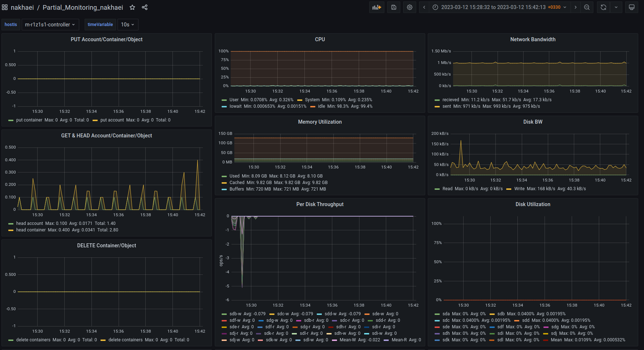Open the hostIs m-r1z1s1-controller dropdown

(x=50, y=25)
